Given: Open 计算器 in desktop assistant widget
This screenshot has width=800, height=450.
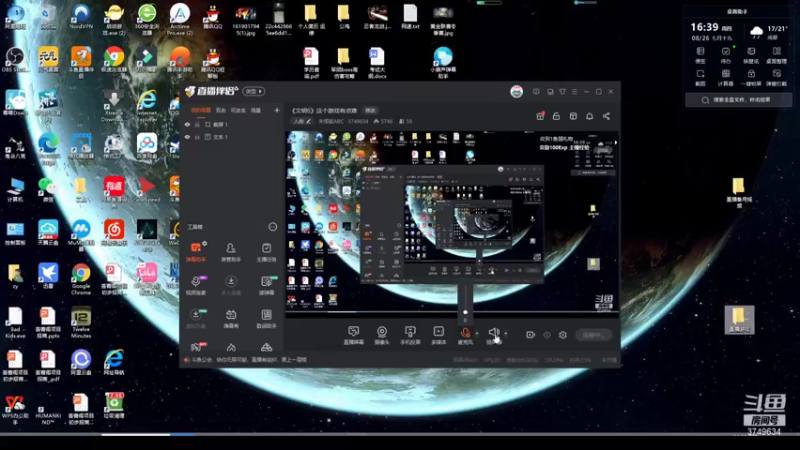Looking at the screenshot, I should tap(726, 77).
